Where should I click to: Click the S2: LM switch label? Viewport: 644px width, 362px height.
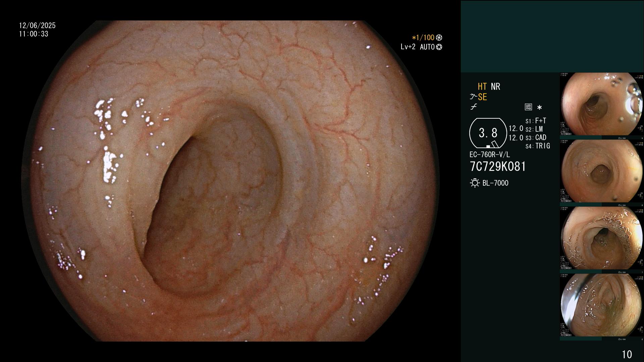click(534, 129)
